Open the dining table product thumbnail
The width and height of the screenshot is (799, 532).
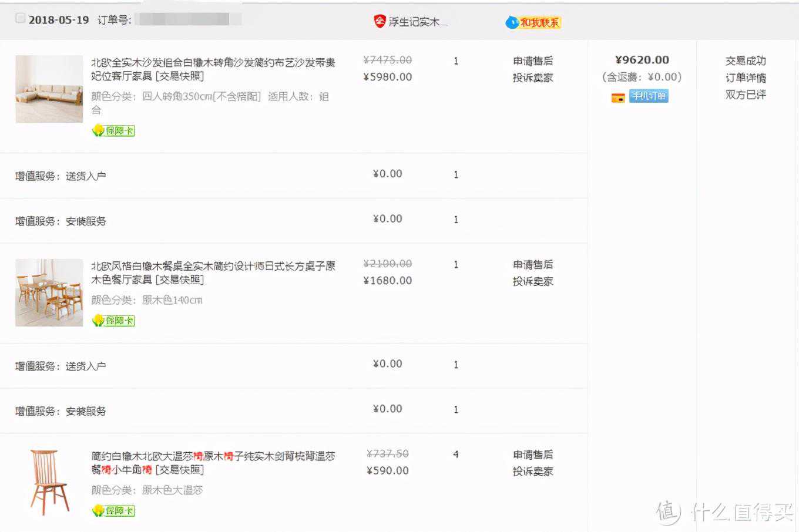point(49,292)
